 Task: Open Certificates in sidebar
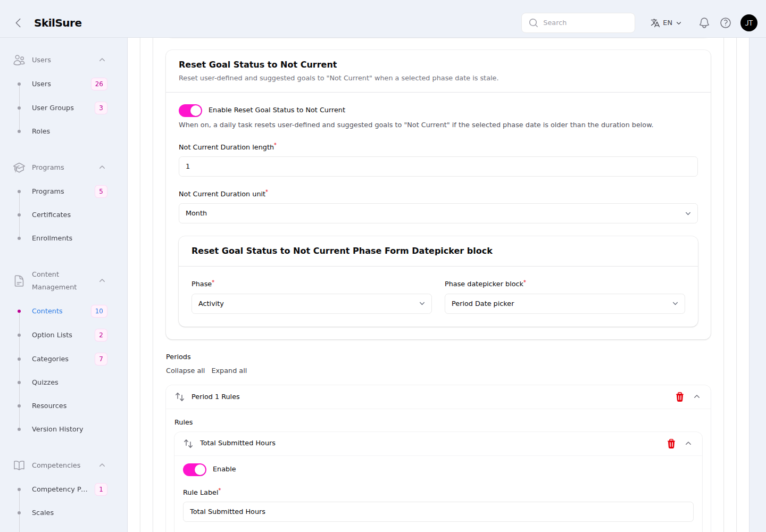click(x=51, y=215)
